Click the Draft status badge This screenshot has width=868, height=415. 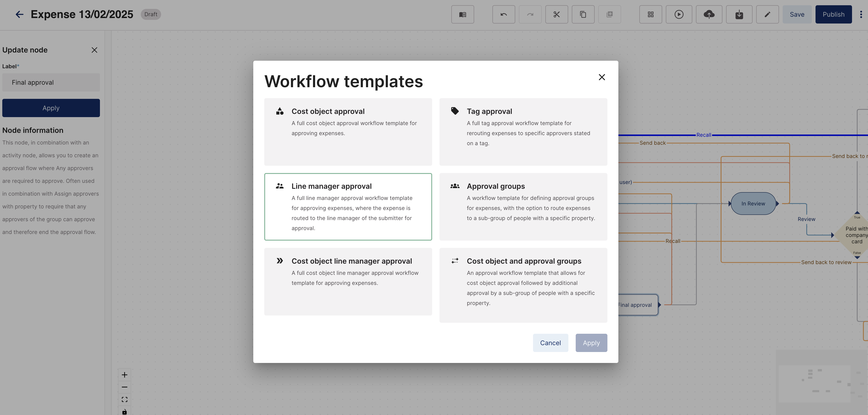point(151,14)
